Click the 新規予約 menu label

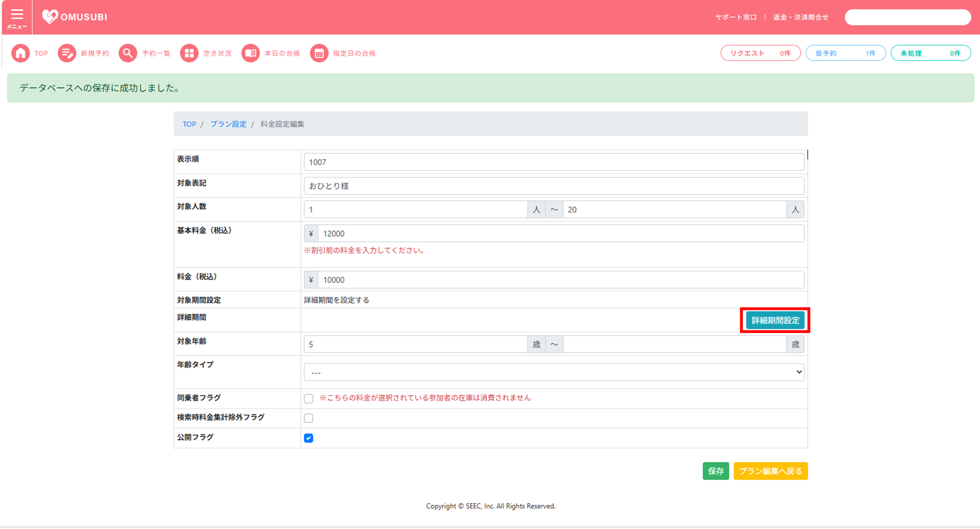tap(95, 54)
